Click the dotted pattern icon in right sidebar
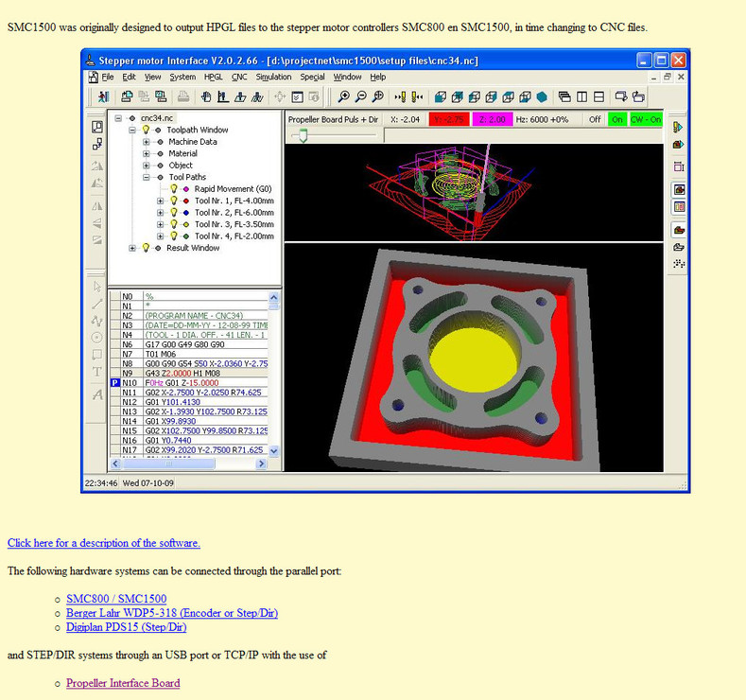Viewport: 746px width, 700px height. pos(679,264)
